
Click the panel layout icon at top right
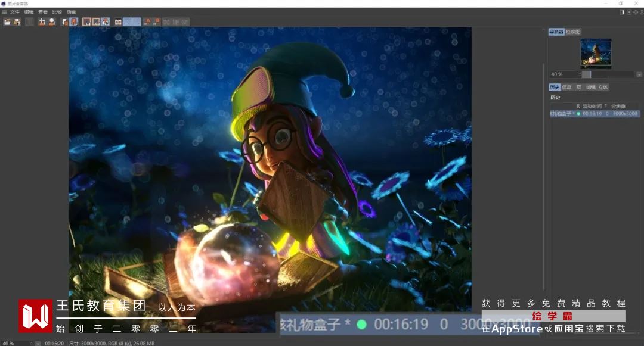[x=622, y=13]
